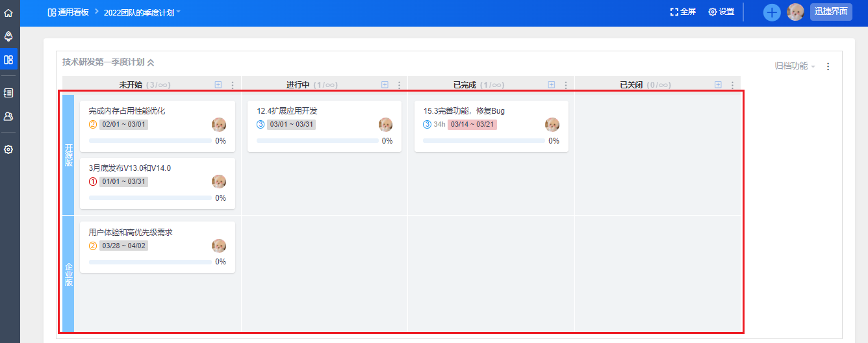
Task: Add card in 已完成 column
Action: 552,84
